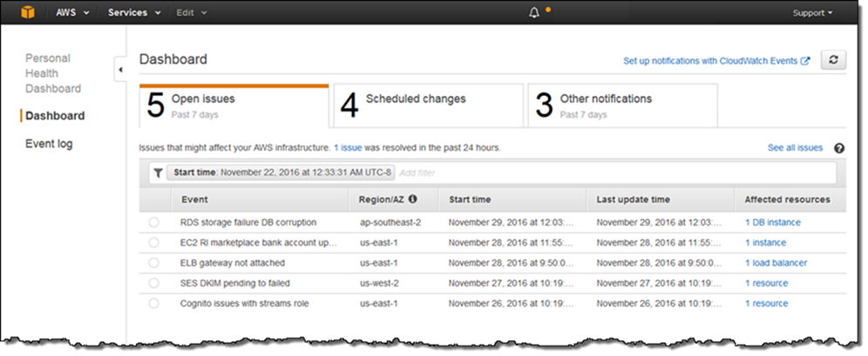Click the Affected resources column header

787,199
